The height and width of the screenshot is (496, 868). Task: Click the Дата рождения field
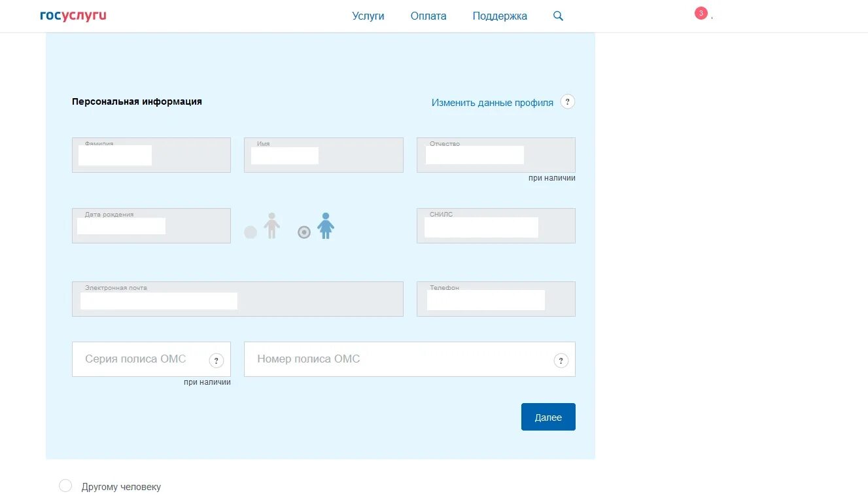coord(151,226)
